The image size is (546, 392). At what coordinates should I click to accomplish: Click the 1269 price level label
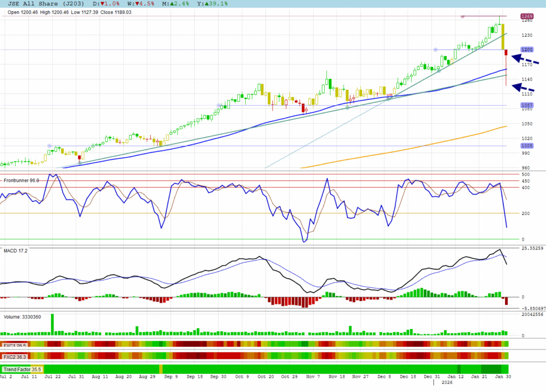pos(527,17)
